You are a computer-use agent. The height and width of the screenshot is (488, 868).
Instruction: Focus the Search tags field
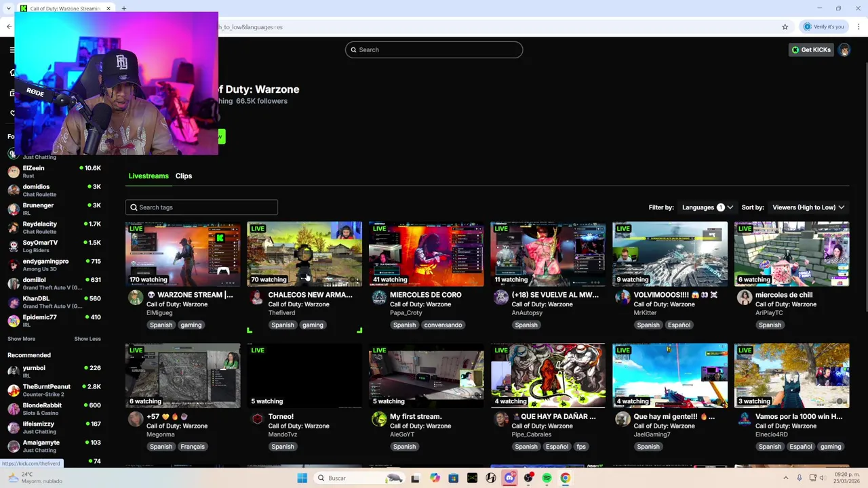(x=201, y=207)
